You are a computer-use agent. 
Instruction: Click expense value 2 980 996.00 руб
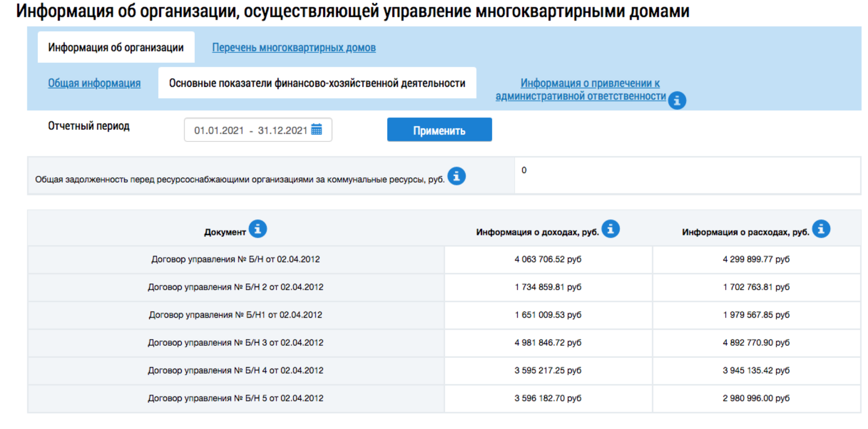pos(756,398)
